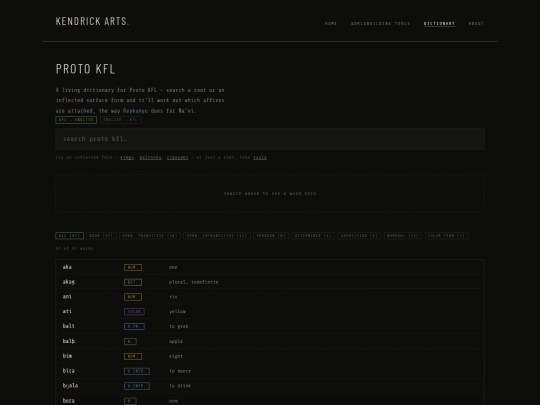Screen dimensions: 540x405
Task: Click the 'to drink' definition
Action: (180, 386)
